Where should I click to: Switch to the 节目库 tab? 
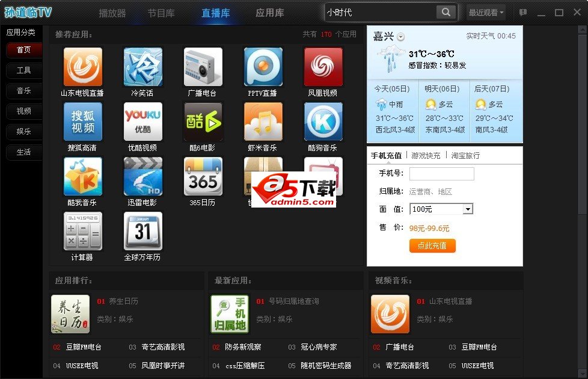[161, 13]
